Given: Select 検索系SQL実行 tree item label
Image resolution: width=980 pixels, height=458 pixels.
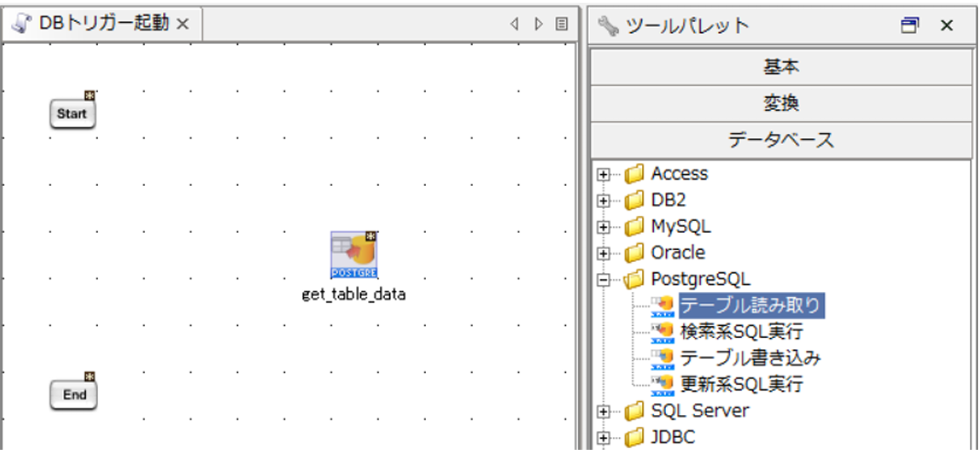Looking at the screenshot, I should click(x=741, y=332).
